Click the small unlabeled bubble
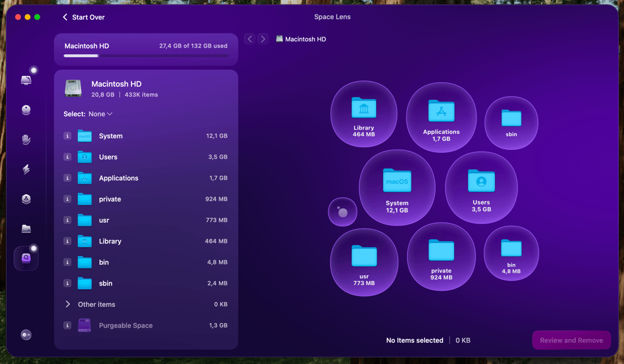The width and height of the screenshot is (624, 364). point(342,212)
